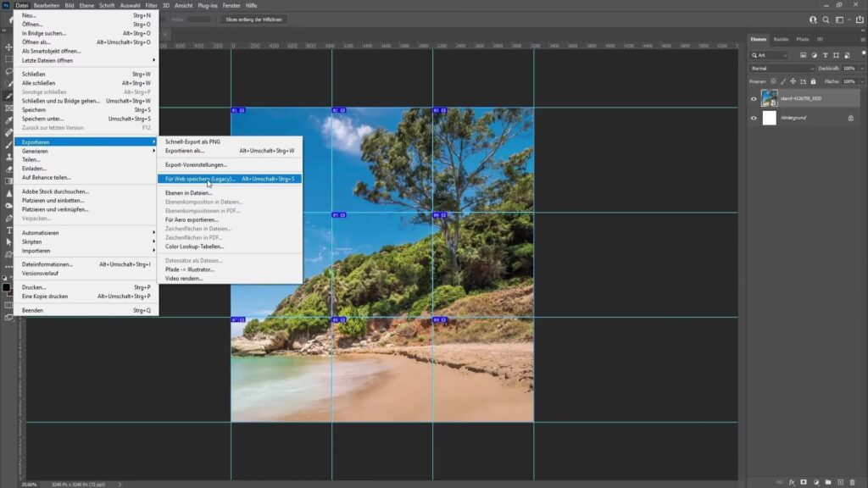868x488 pixels.
Task: Select the Move tool in toolbar
Action: click(8, 48)
